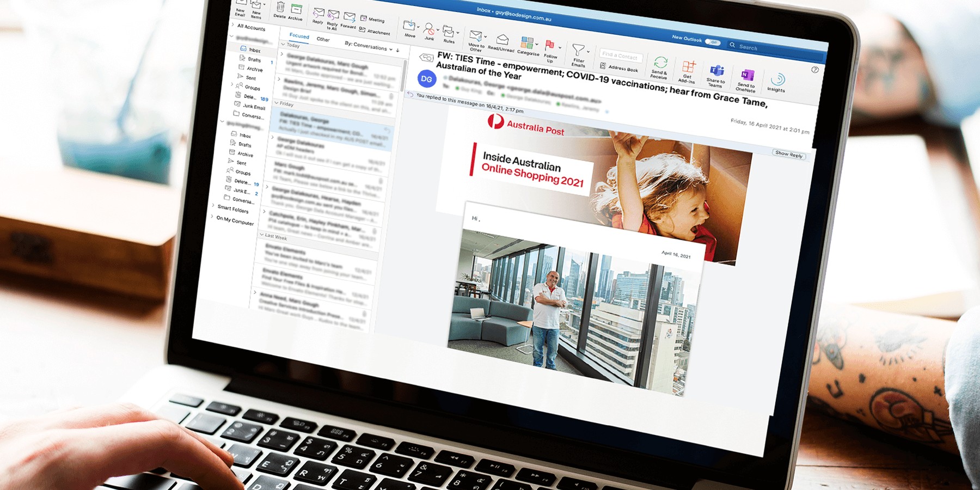Screen dimensions: 980x490
Task: Click the Junk person icon
Action: point(429,28)
